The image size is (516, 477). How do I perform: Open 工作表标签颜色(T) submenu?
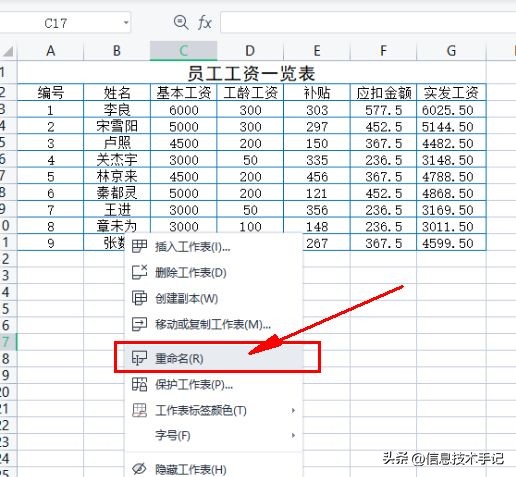pos(213,410)
